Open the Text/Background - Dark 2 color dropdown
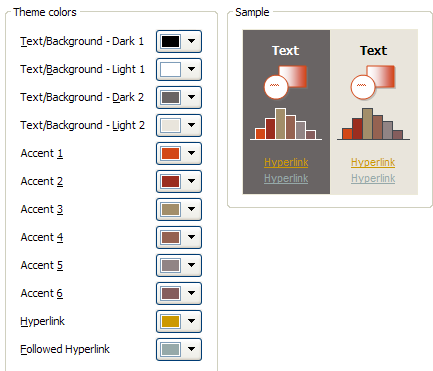 coord(179,97)
